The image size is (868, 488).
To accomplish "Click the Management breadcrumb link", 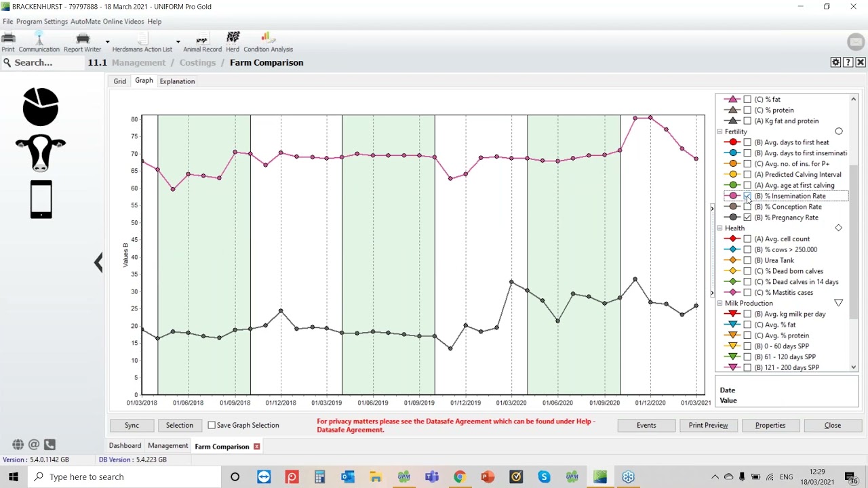I will pyautogui.click(x=138, y=62).
